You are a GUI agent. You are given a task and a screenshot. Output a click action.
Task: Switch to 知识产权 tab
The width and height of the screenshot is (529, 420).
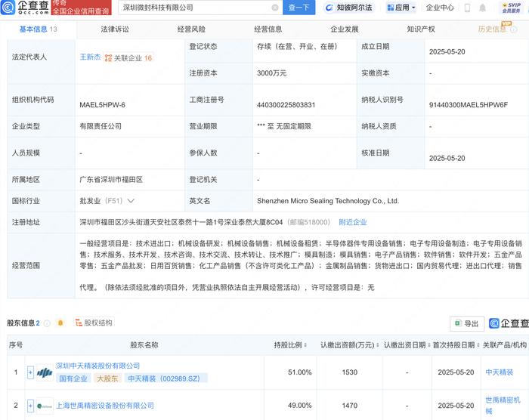coord(421,29)
